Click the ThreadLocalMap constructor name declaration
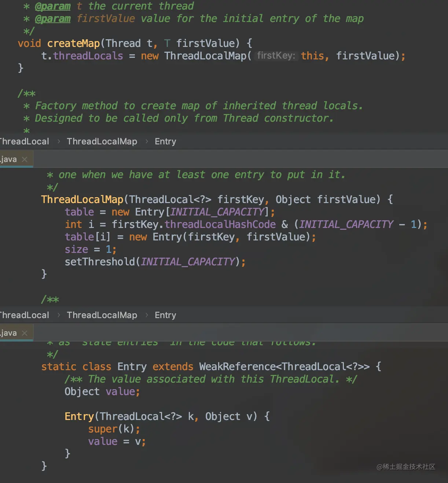448x483 pixels. (82, 199)
